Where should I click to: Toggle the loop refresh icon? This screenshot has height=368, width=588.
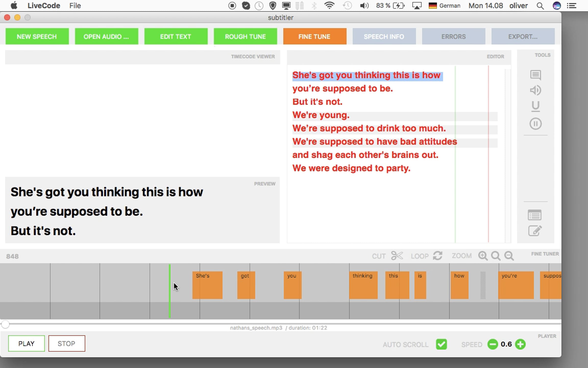coord(438,256)
